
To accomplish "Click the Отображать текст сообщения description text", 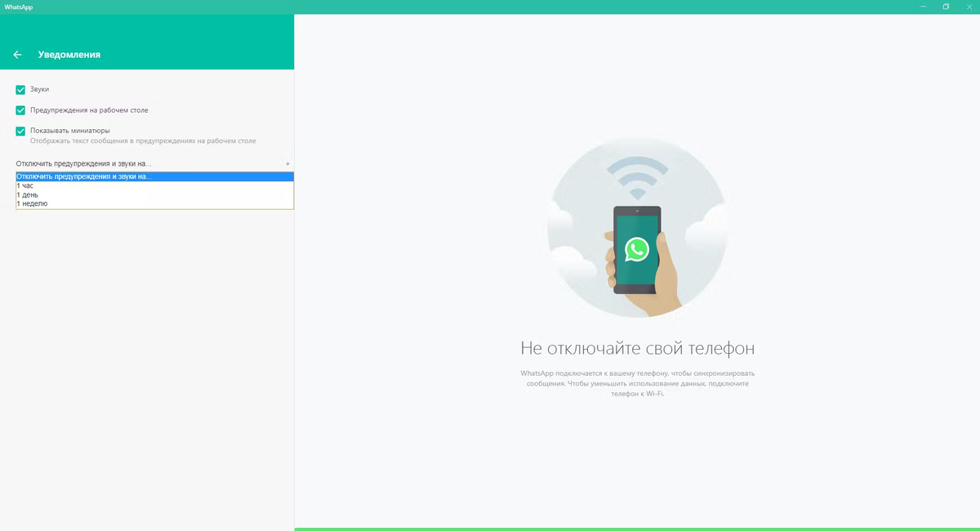I will pyautogui.click(x=143, y=141).
